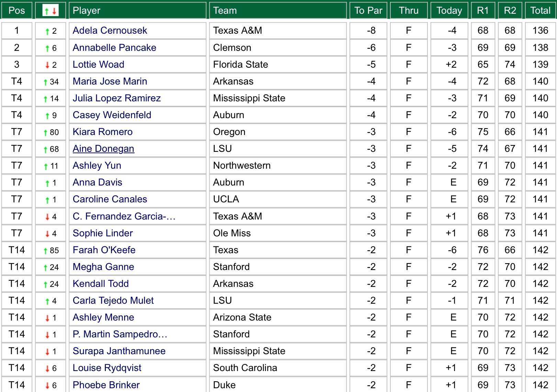Click the position change arrows column header
The width and height of the screenshot is (557, 392).
(x=51, y=10)
